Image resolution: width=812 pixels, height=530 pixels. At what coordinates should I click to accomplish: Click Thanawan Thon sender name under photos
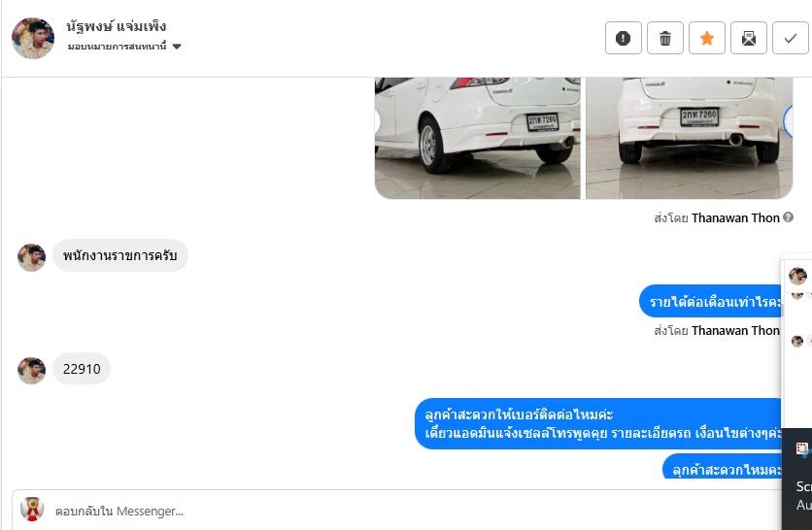[x=735, y=217]
